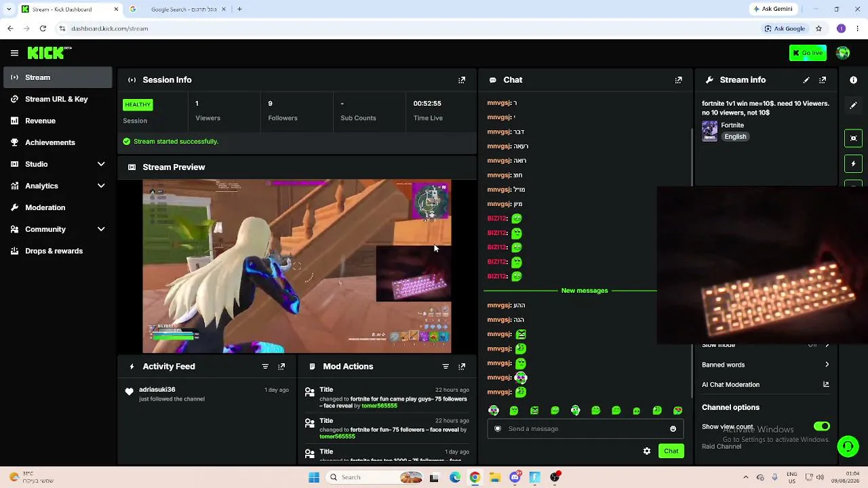Filter the Activity Feed
Image resolution: width=868 pixels, height=488 pixels.
(x=265, y=367)
